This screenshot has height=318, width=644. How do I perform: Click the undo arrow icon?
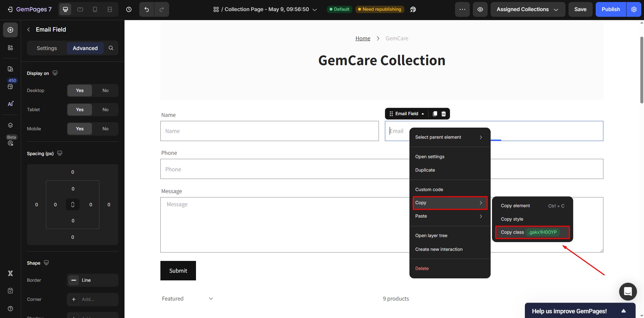tap(147, 9)
